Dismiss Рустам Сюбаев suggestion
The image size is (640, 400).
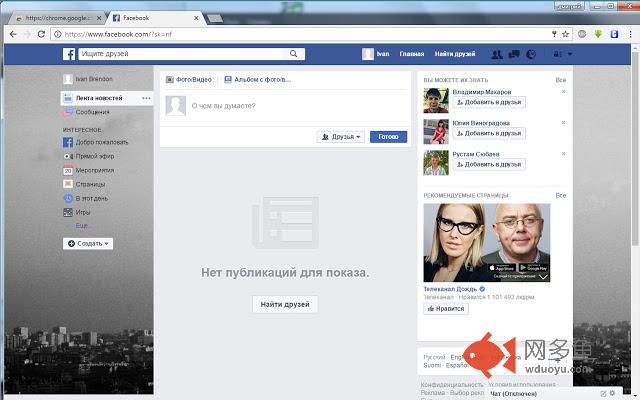click(x=563, y=153)
